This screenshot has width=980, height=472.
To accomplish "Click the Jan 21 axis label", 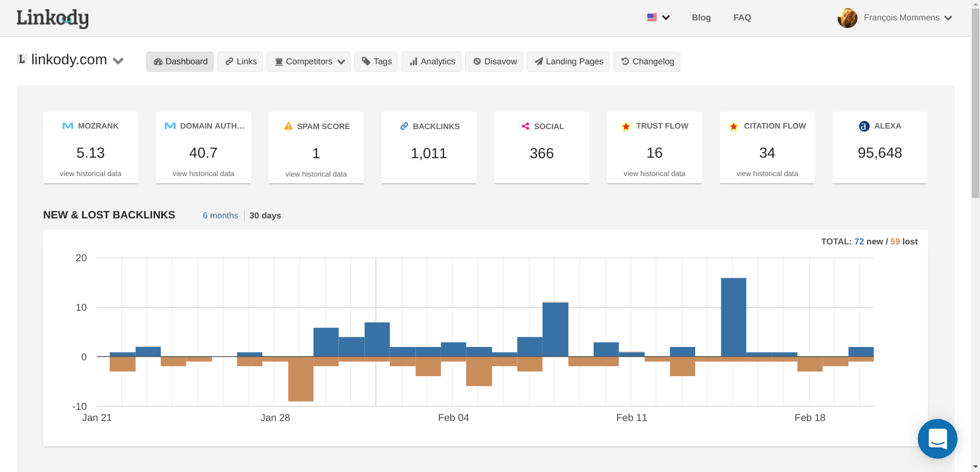I will tap(97, 417).
